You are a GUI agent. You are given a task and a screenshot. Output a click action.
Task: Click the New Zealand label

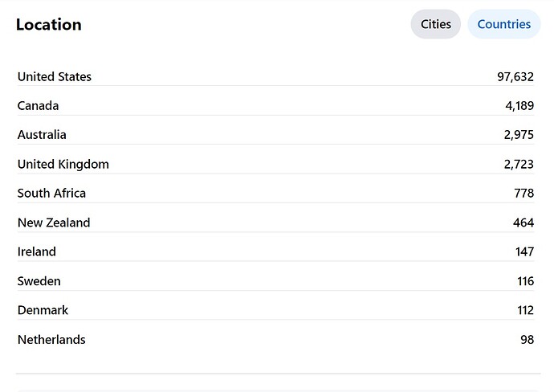pos(54,223)
